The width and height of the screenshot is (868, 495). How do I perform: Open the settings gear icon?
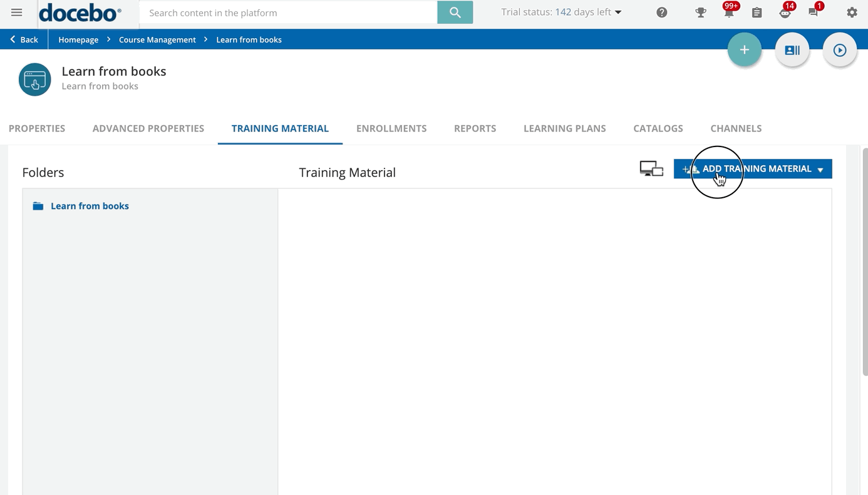pos(852,13)
